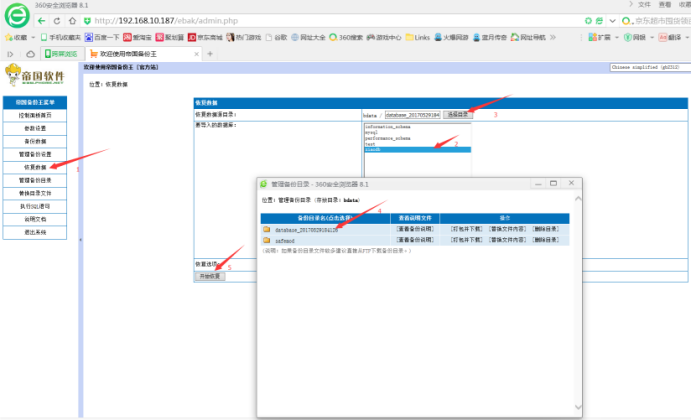Viewport: 692px width, 420px height.
Task: Reload the page with the refresh icon
Action: [57, 21]
